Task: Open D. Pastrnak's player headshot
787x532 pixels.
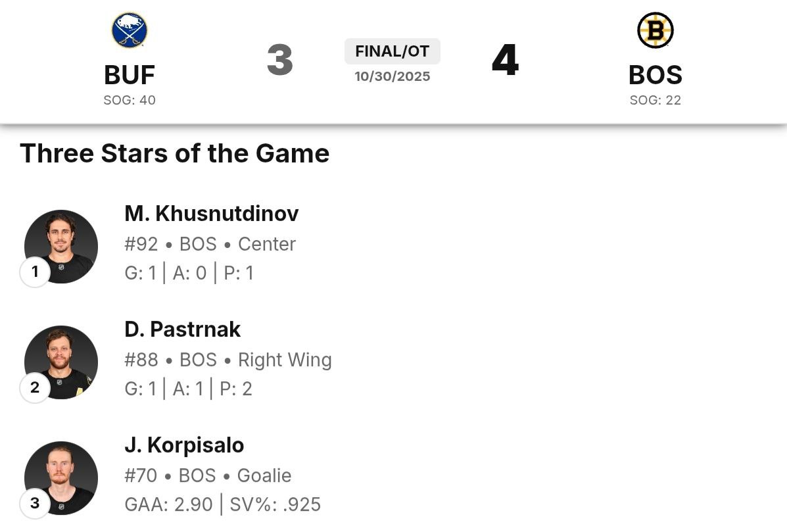Action: [61, 362]
